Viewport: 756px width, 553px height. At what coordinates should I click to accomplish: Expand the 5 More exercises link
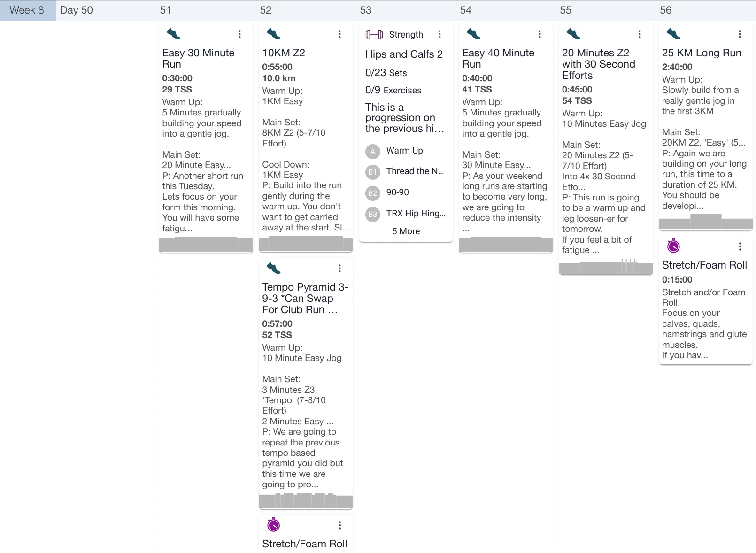point(406,231)
